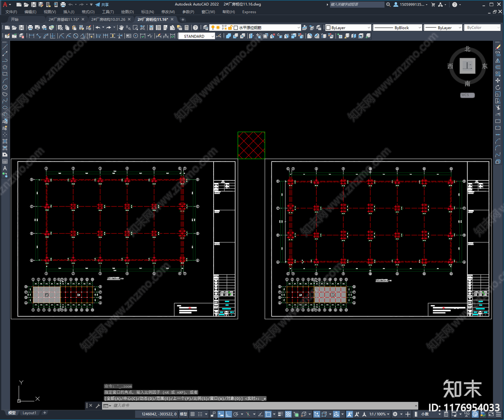Click the Linear dimension tool

coord(31,36)
